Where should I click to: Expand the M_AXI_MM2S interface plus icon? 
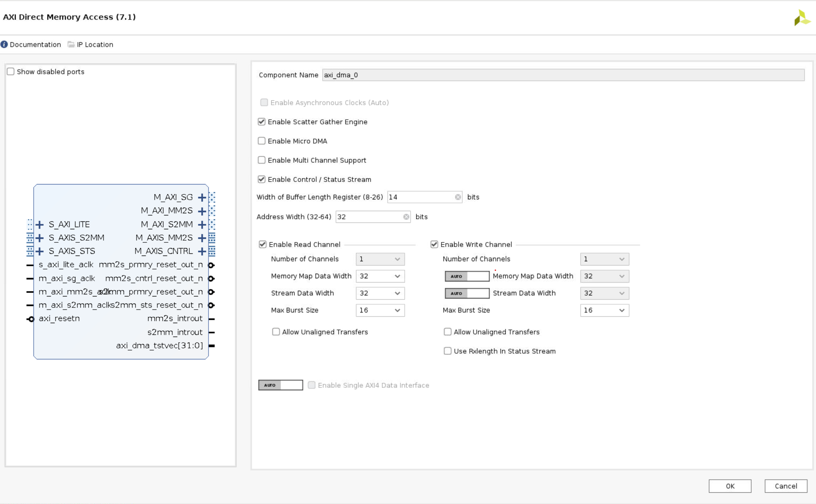[202, 211]
